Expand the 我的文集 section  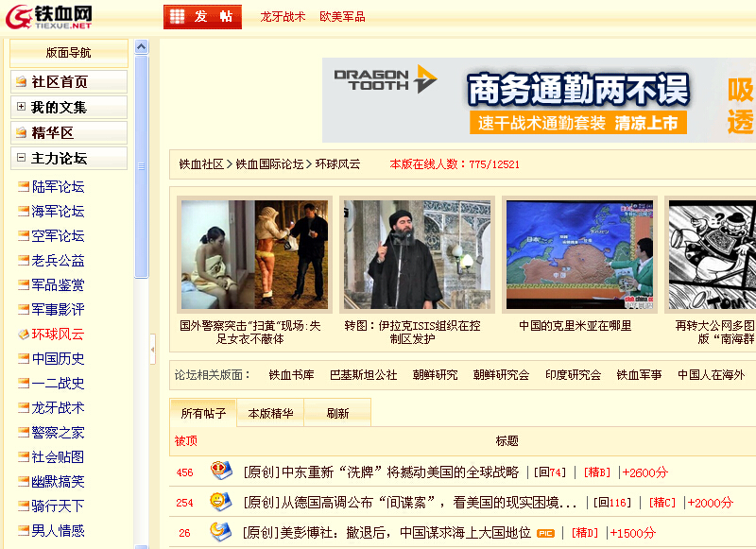[x=21, y=108]
